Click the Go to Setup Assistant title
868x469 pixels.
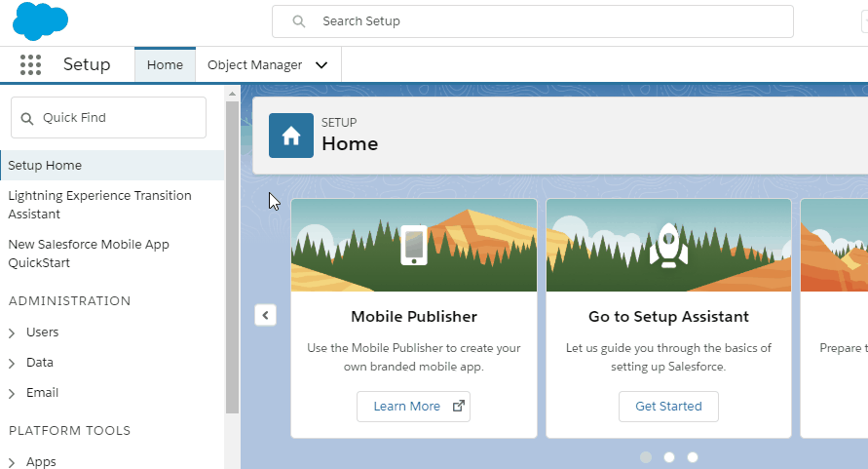point(668,317)
